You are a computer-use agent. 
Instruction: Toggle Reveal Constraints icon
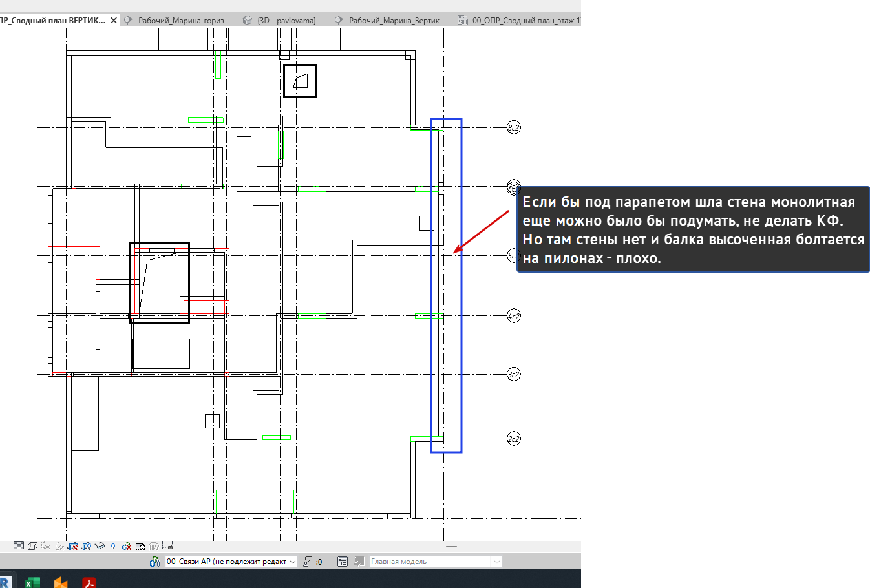pos(167,546)
